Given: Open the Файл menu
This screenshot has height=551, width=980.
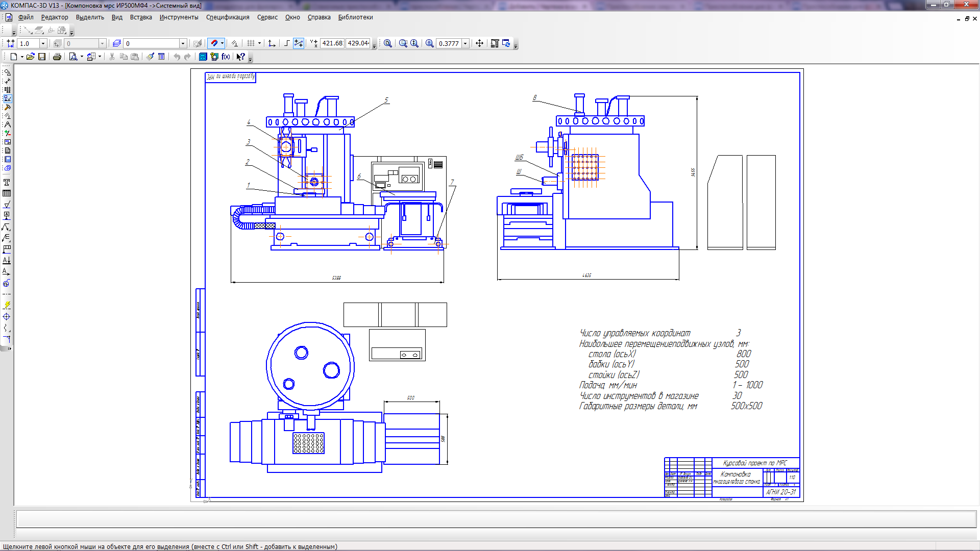Looking at the screenshot, I should coord(26,17).
